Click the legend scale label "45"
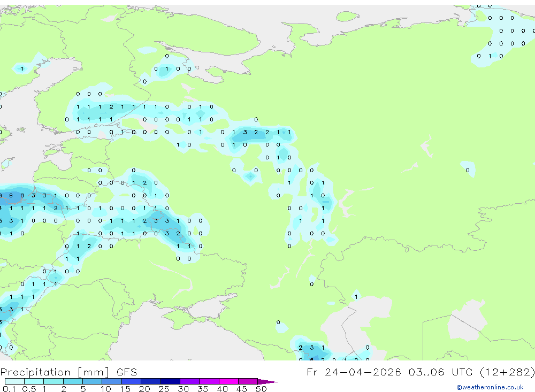This screenshot has width=535, height=392. pos(242,389)
